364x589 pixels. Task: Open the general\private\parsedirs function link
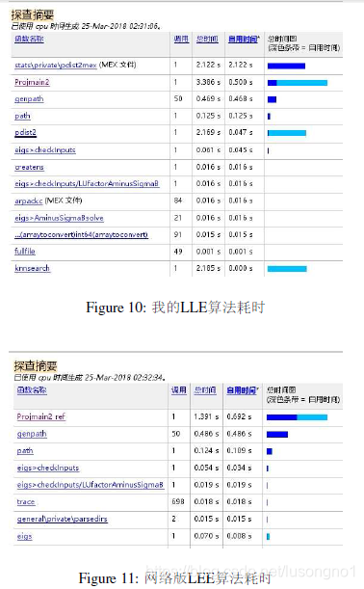point(63,519)
